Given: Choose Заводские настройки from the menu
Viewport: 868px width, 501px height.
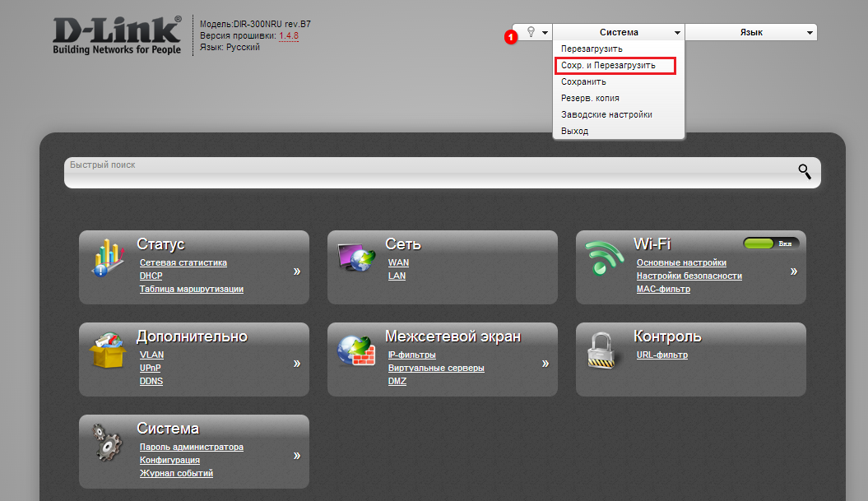Looking at the screenshot, I should [x=606, y=114].
